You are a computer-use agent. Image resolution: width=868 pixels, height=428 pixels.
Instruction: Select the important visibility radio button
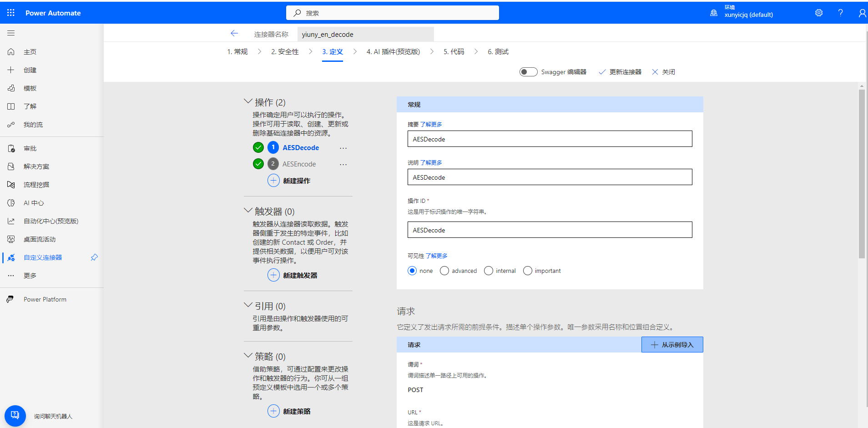pyautogui.click(x=528, y=271)
